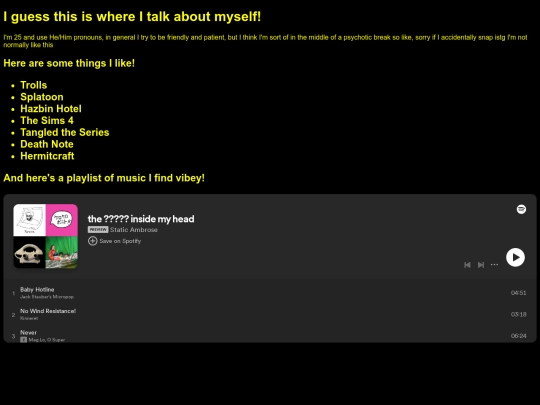
Task: Skip to the previous track
Action: click(467, 265)
